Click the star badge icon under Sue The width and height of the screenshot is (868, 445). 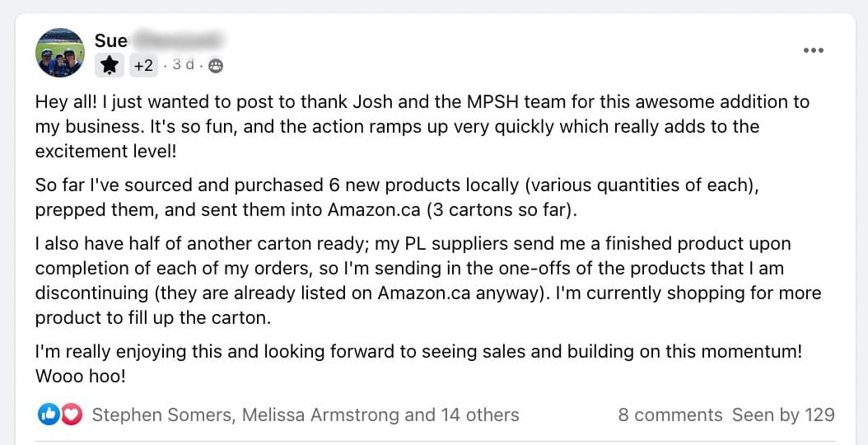pyautogui.click(x=110, y=65)
